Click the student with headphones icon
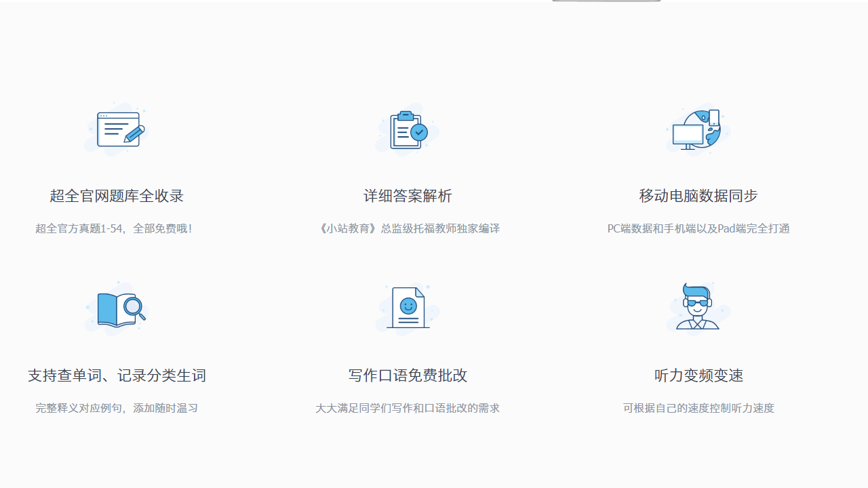 (x=698, y=307)
